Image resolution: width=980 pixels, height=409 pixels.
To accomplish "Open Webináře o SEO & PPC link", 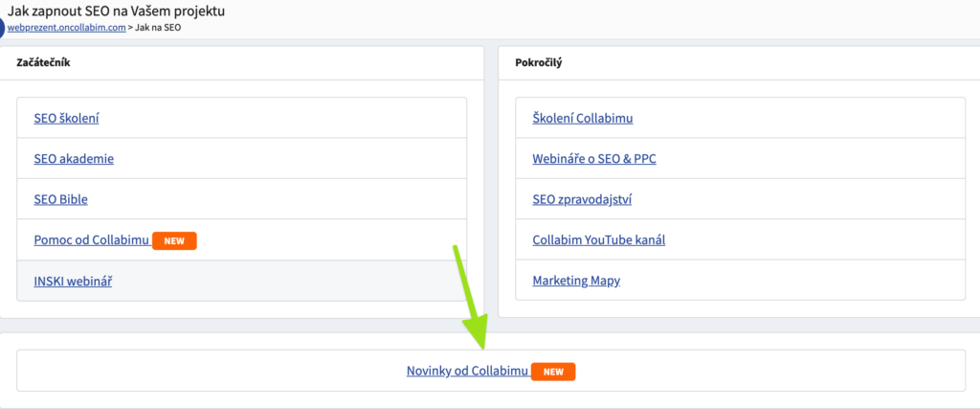I will [x=594, y=159].
